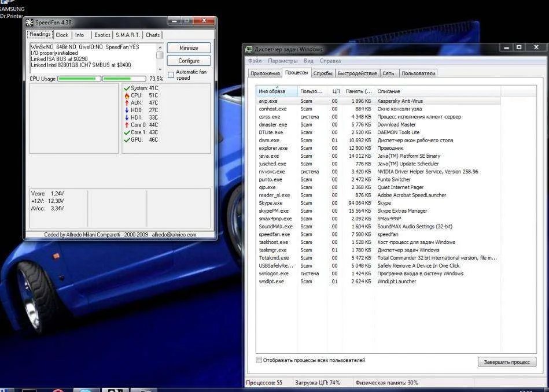Switch to the S.M.A.R.T. tab
This screenshot has width=549, height=392.
[x=127, y=35]
